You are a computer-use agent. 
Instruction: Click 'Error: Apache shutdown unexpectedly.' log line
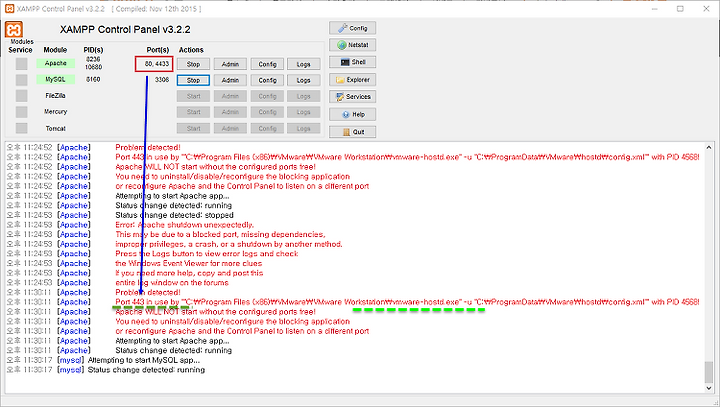(x=184, y=225)
